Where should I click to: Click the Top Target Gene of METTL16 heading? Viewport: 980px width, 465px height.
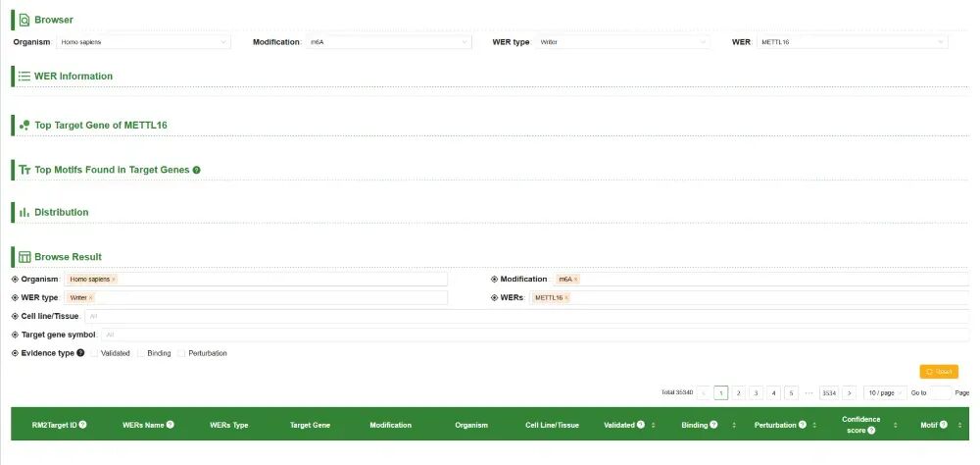101,126
